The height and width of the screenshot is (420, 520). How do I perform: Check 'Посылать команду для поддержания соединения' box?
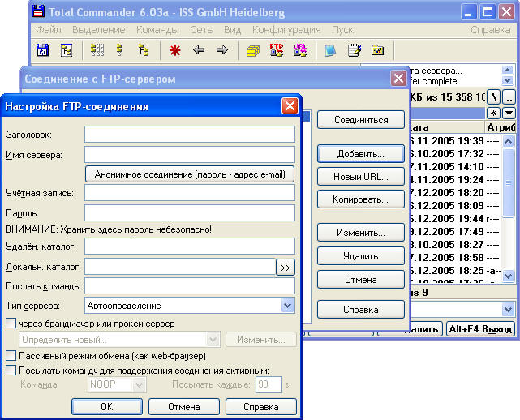[x=11, y=371]
